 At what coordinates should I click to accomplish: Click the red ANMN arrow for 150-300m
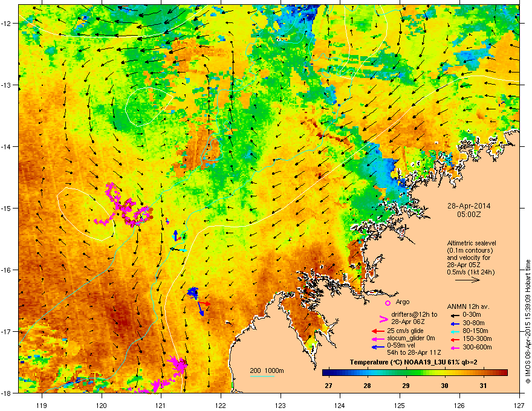pos(454,339)
